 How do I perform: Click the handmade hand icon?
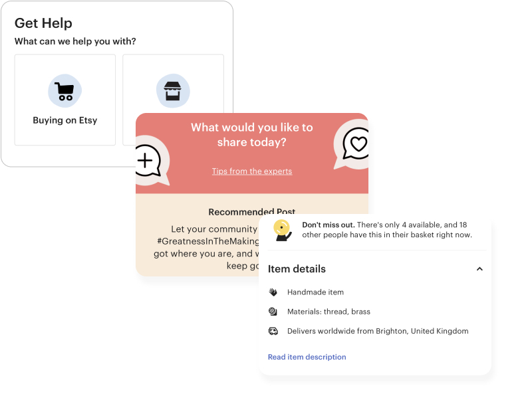[273, 292]
